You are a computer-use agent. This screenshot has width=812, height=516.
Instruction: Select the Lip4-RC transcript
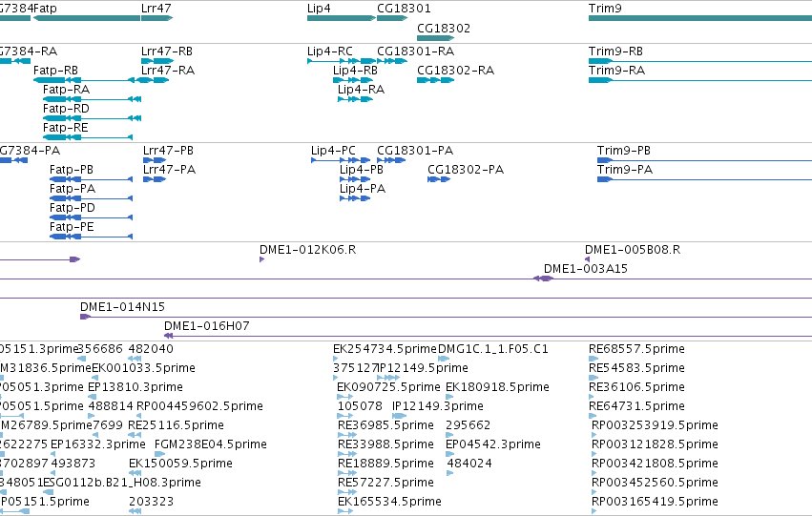(x=330, y=52)
